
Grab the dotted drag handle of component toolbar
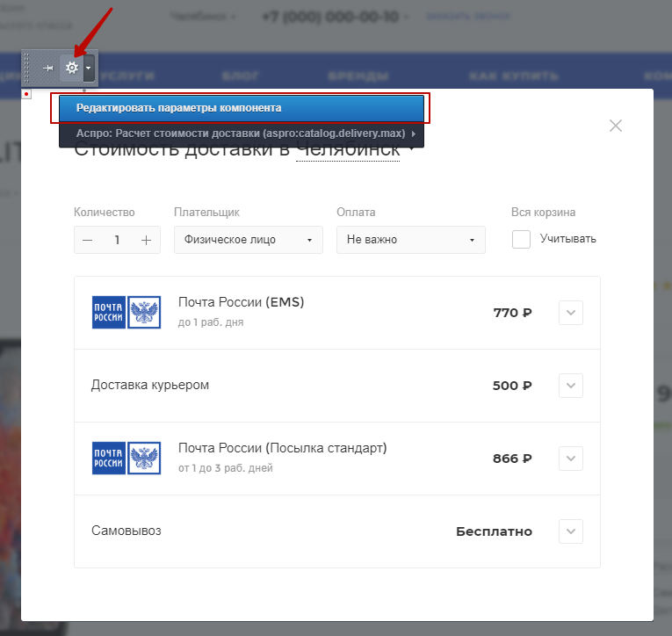point(26,68)
